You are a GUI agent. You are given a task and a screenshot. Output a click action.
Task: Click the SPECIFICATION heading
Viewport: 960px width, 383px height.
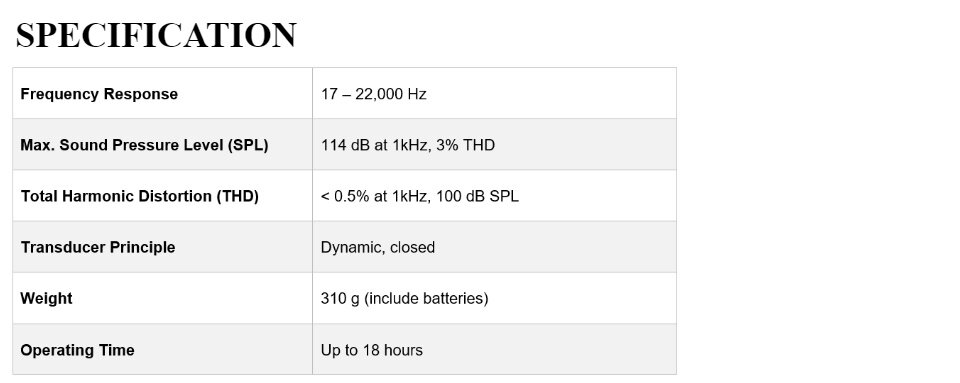(x=156, y=35)
